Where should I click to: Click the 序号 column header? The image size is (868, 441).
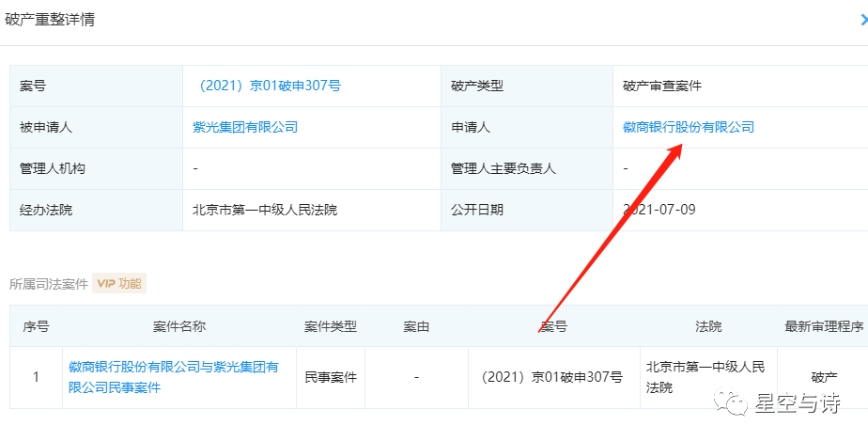tap(36, 326)
